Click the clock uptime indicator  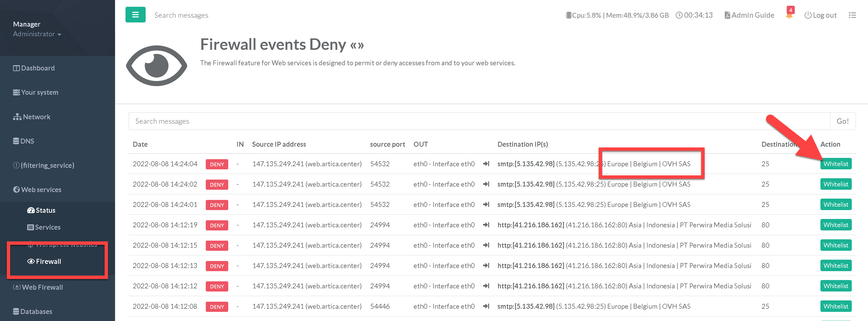(694, 15)
